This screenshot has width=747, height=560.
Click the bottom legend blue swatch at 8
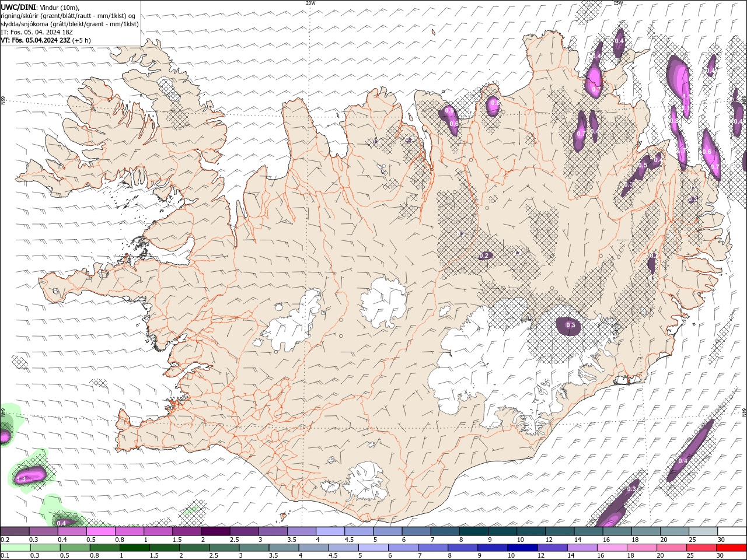pos(463,548)
